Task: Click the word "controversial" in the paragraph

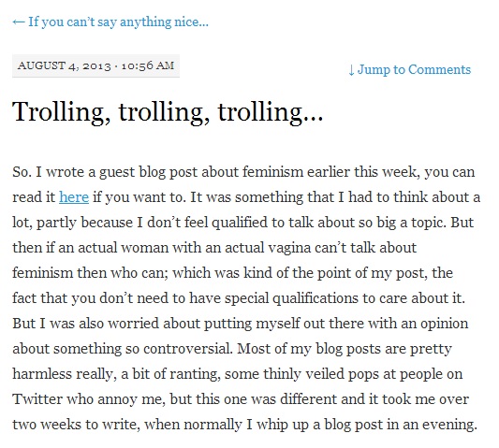Action: tap(187, 349)
